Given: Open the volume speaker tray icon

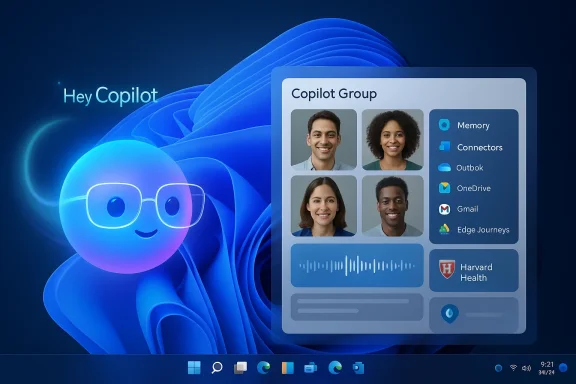Looking at the screenshot, I should point(526,368).
